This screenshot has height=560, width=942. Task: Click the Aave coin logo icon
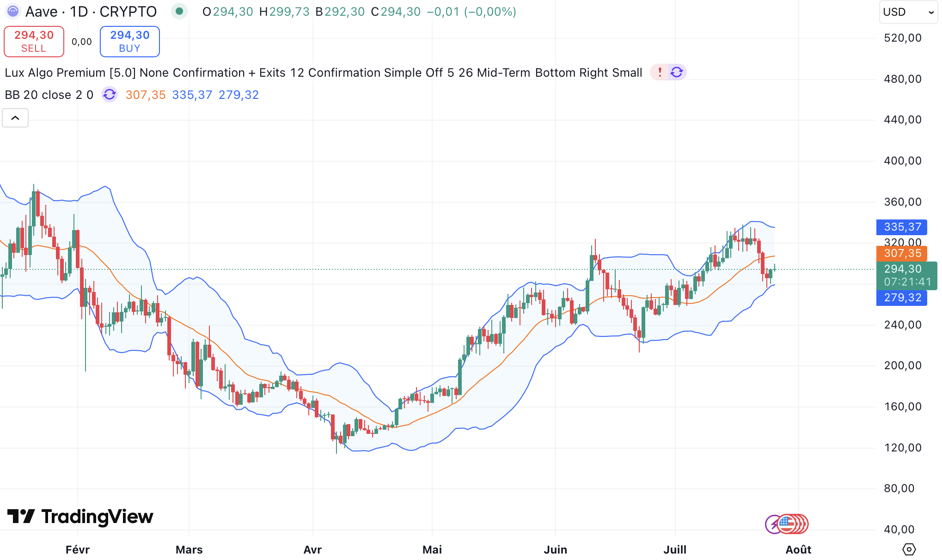coord(12,12)
